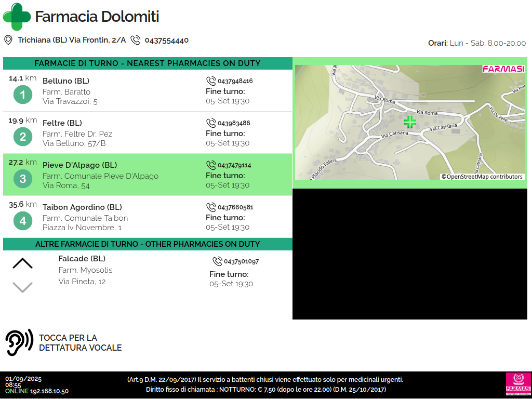This screenshot has width=532, height=399.
Task: Click the Falcade Farm. Myosotis entry
Action: pyautogui.click(x=85, y=270)
